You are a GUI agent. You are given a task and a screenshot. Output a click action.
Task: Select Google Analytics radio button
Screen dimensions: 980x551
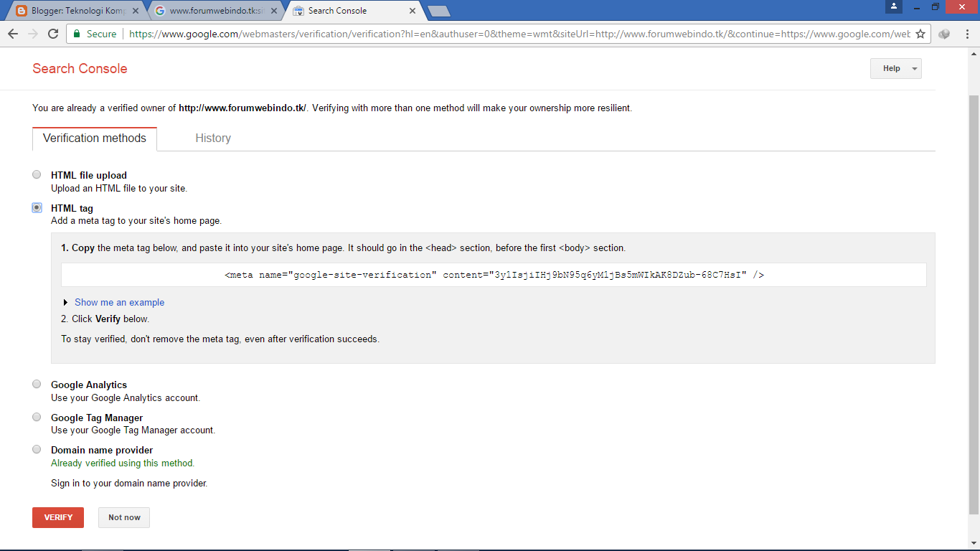tap(37, 384)
